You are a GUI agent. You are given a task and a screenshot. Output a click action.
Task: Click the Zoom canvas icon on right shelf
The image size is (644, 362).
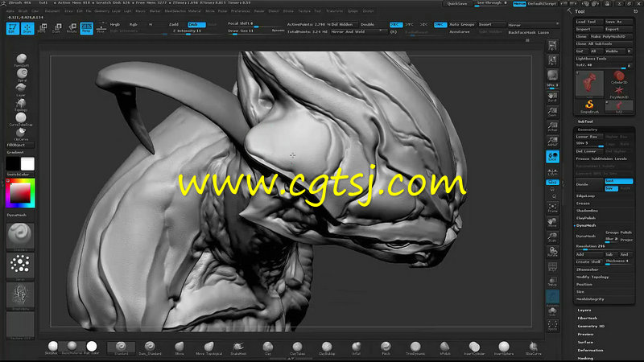click(552, 112)
